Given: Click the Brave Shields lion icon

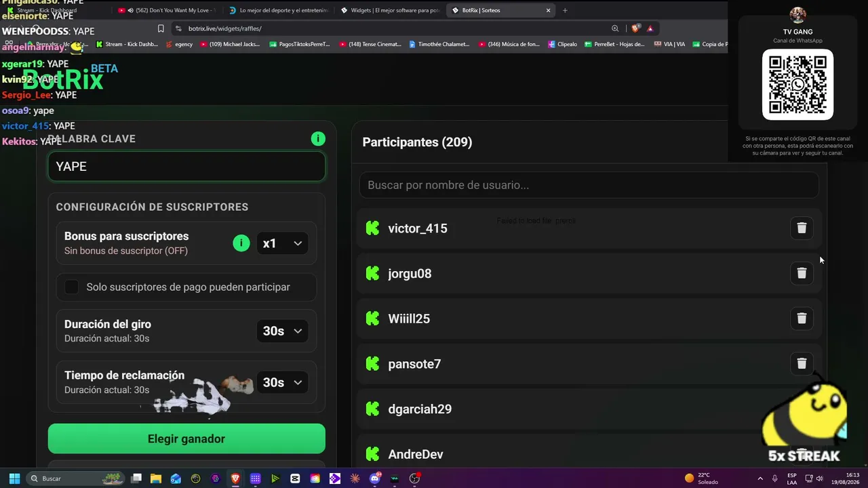Looking at the screenshot, I should [x=635, y=28].
